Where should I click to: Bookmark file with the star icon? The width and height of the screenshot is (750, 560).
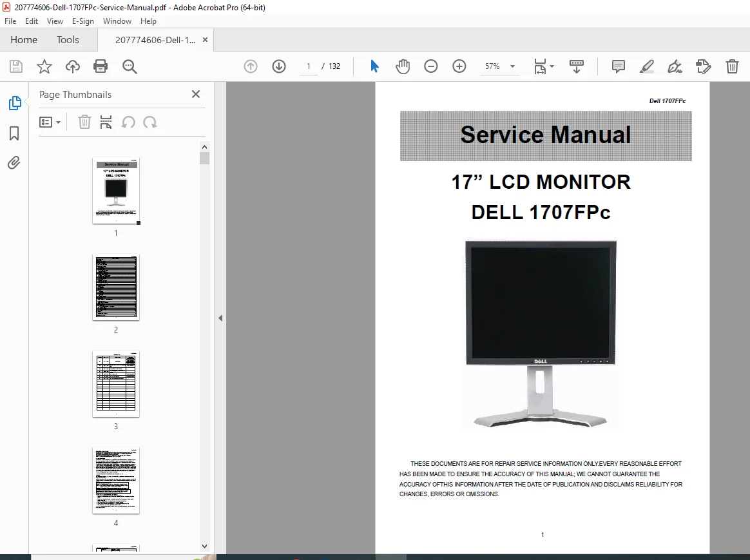[44, 66]
